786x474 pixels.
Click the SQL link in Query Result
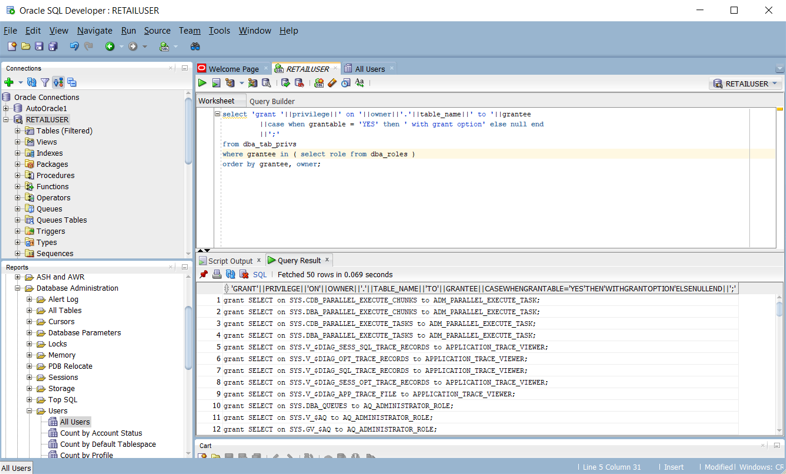click(260, 274)
